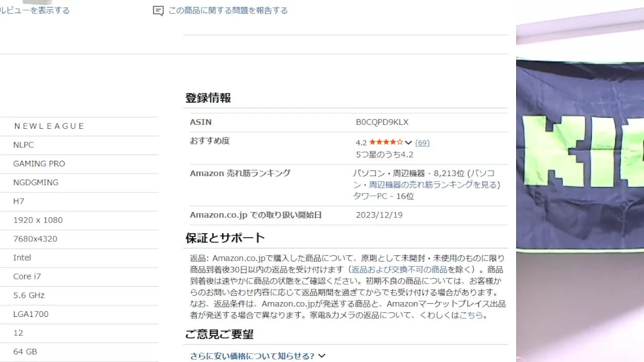This screenshot has height=362, width=644.
Task: Open the タワーPC ranking category link
Action: click(370, 196)
